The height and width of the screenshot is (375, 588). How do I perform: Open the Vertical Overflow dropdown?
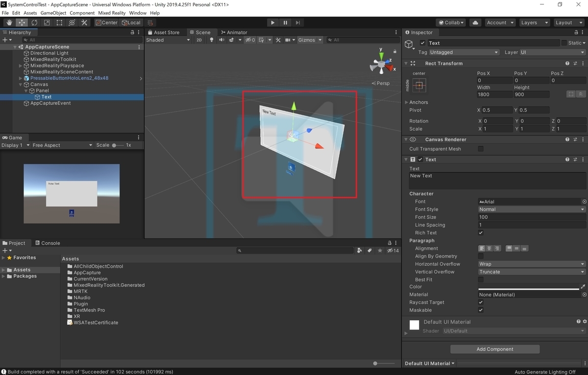click(532, 272)
